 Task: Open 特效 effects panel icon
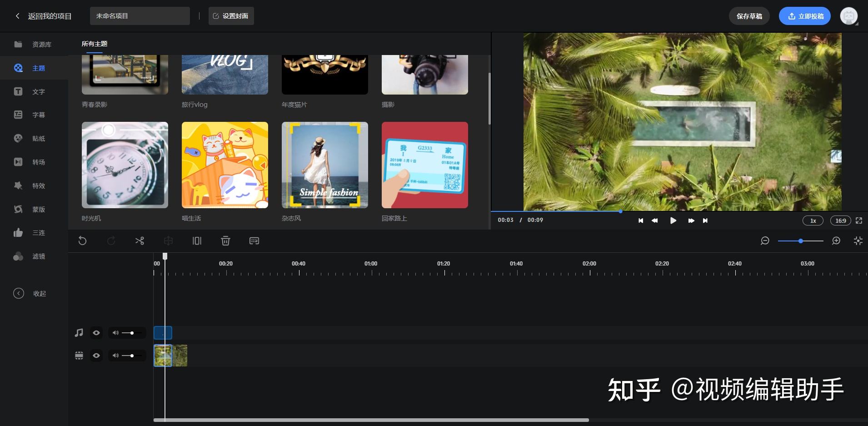(18, 185)
